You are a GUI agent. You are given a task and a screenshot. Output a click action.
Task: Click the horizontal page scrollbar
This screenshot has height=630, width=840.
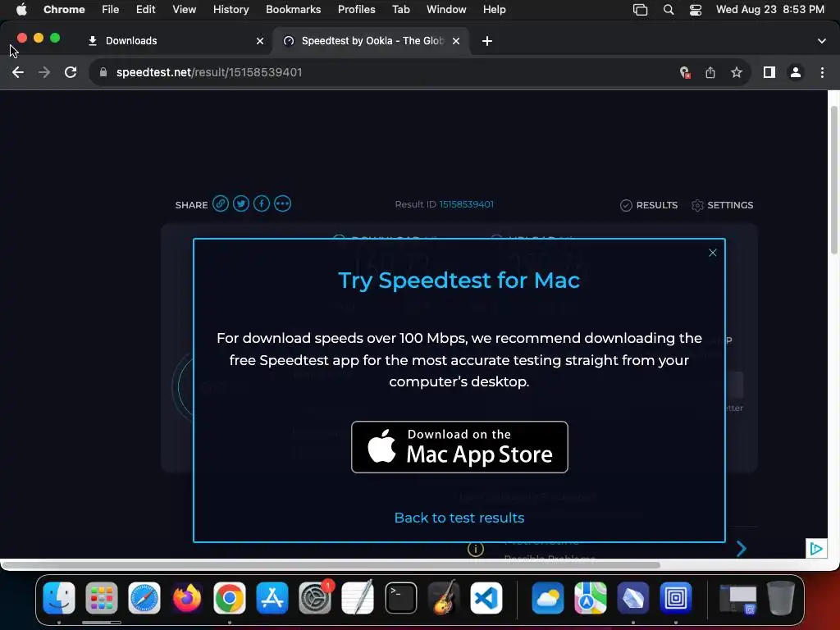point(331,565)
